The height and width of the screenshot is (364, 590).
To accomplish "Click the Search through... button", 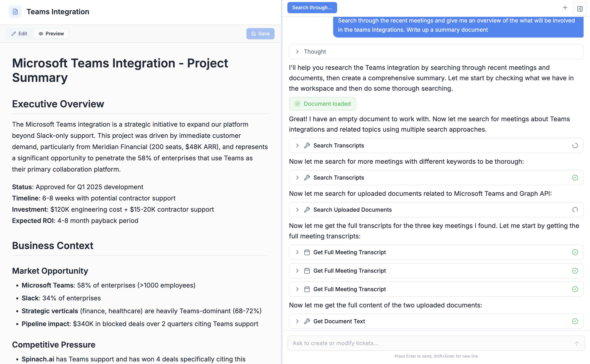I will coord(312,7).
